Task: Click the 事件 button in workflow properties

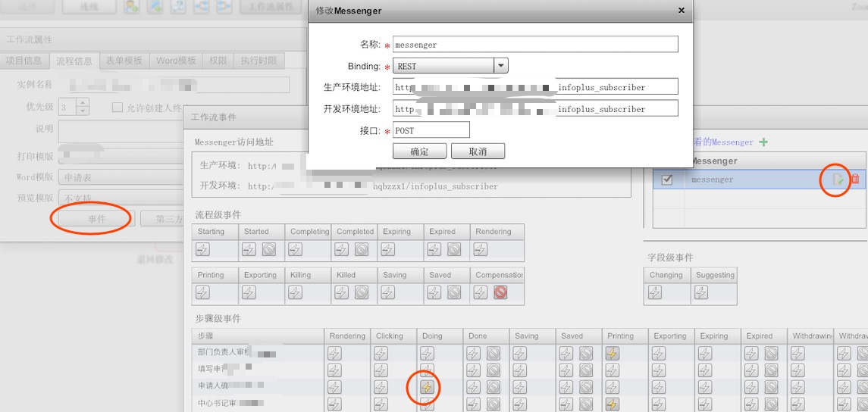Action: pos(97,219)
